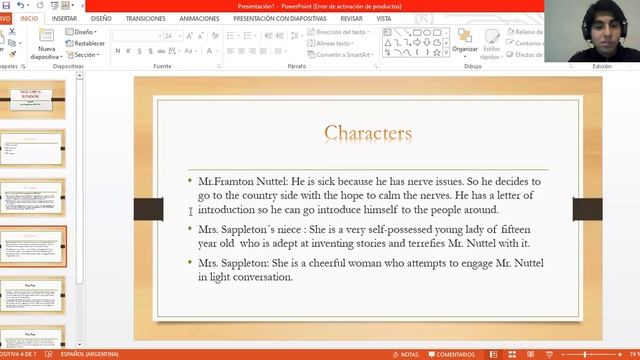The image size is (640, 360).
Task: Expand the shapes gallery more arrow
Action: click(x=446, y=52)
